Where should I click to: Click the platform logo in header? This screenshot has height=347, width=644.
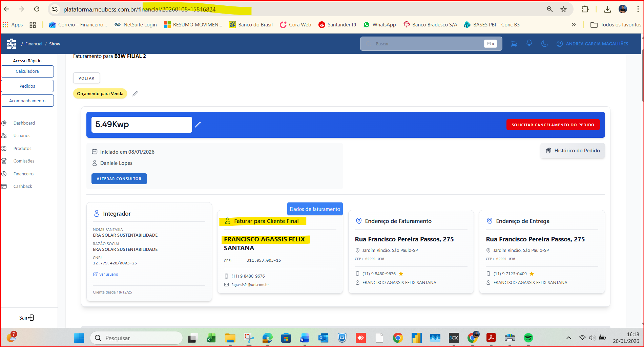(x=12, y=44)
